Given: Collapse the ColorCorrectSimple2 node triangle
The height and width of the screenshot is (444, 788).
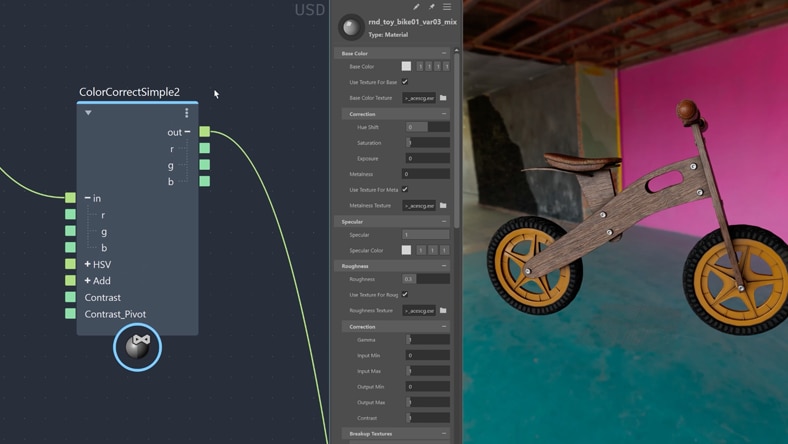Looking at the screenshot, I should (x=88, y=113).
